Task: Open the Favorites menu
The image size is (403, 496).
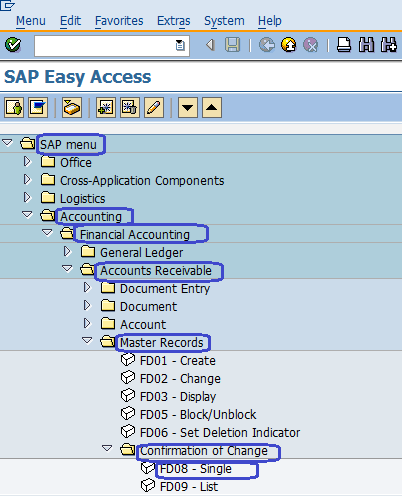Action: click(119, 21)
